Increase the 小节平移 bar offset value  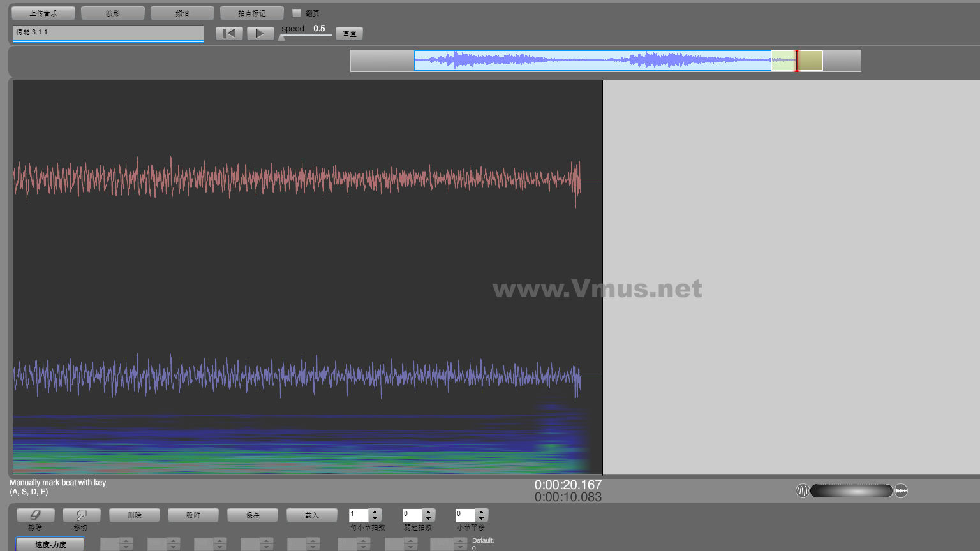click(482, 511)
